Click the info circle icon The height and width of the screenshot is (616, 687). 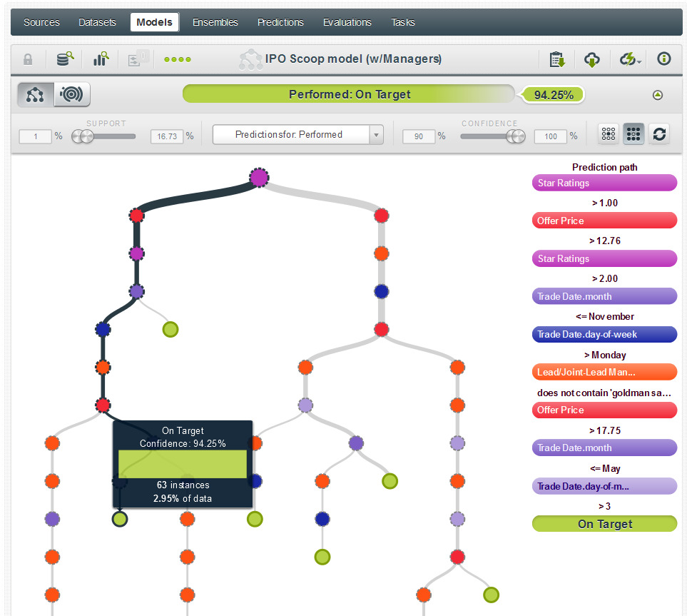663,59
